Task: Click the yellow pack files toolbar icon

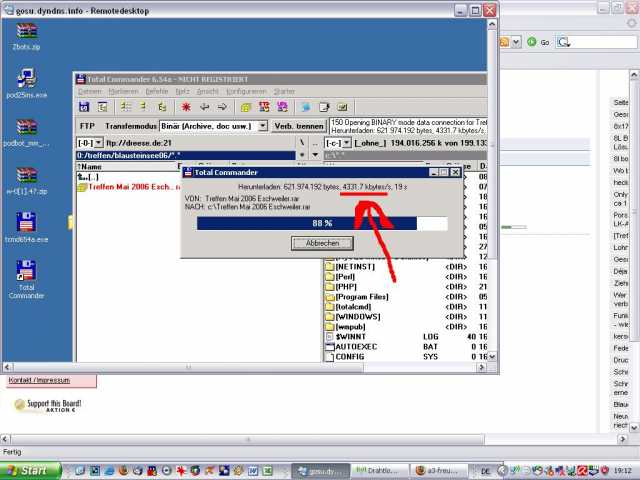Action: coord(246,107)
